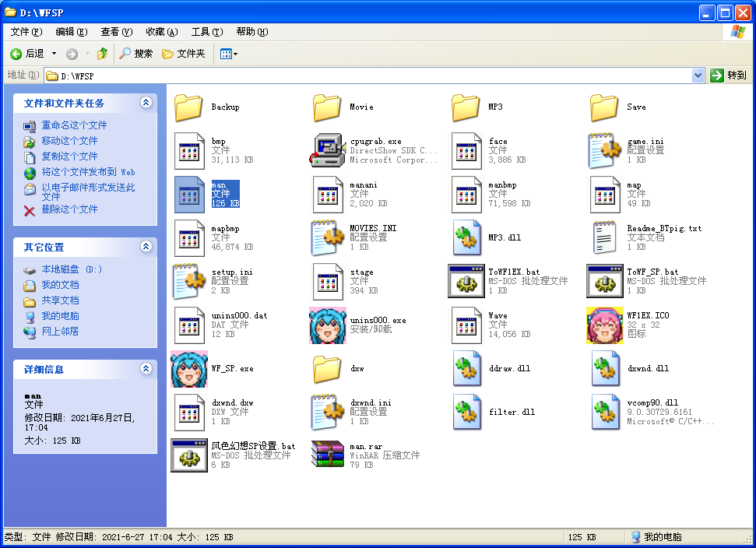756x548 pixels.
Task: Click the 删除这个文件 link
Action: coord(69,209)
